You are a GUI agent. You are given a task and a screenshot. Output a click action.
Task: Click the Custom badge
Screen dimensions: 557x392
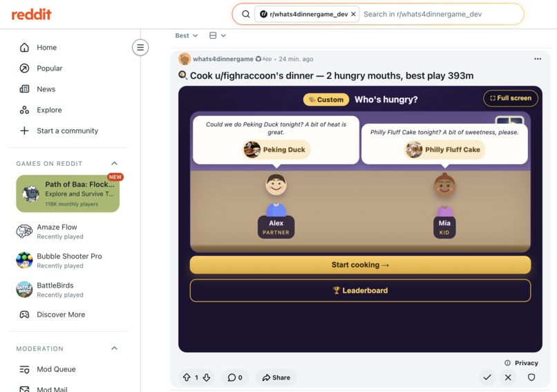pos(326,100)
